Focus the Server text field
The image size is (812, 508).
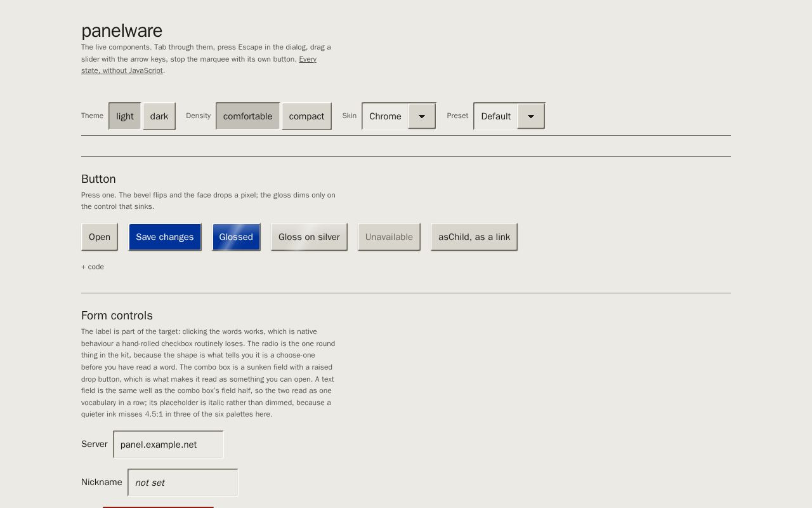tap(168, 444)
